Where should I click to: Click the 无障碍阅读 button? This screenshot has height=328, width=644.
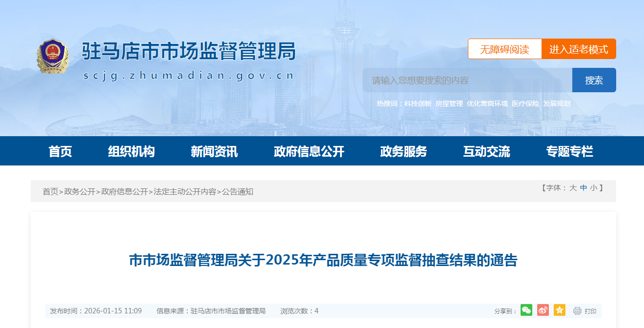tap(504, 49)
